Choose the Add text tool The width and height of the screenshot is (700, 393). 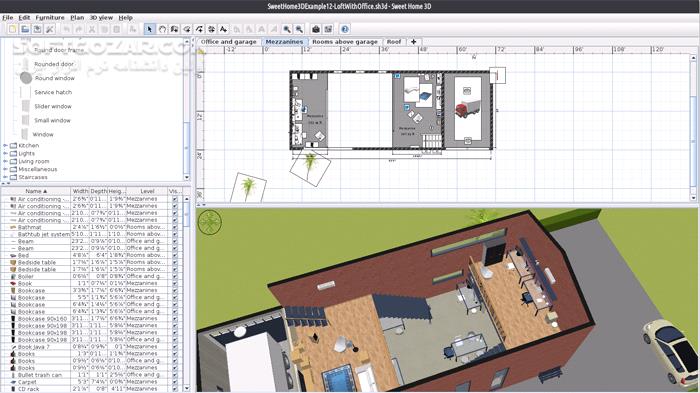(x=224, y=29)
